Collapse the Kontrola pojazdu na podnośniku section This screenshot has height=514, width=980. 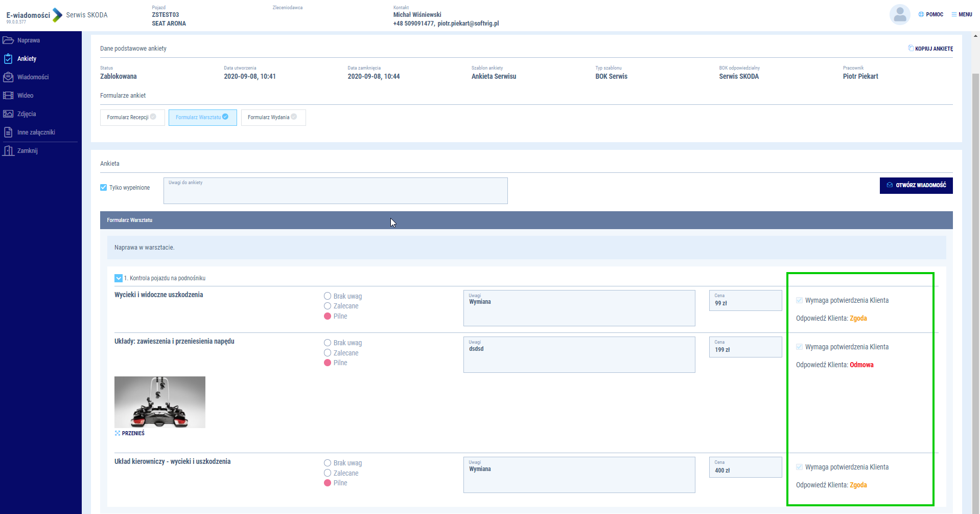pos(119,278)
